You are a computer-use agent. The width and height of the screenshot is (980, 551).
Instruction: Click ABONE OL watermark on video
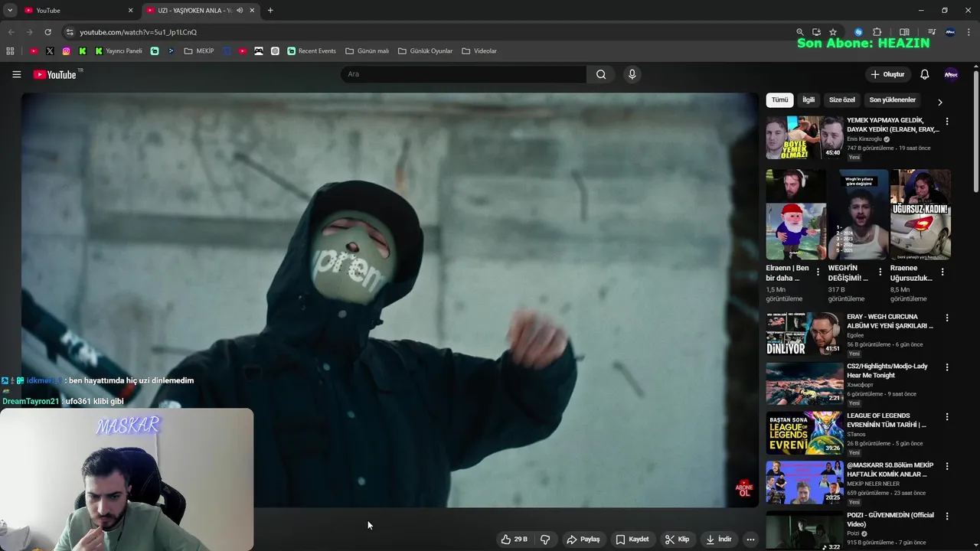coord(744,489)
